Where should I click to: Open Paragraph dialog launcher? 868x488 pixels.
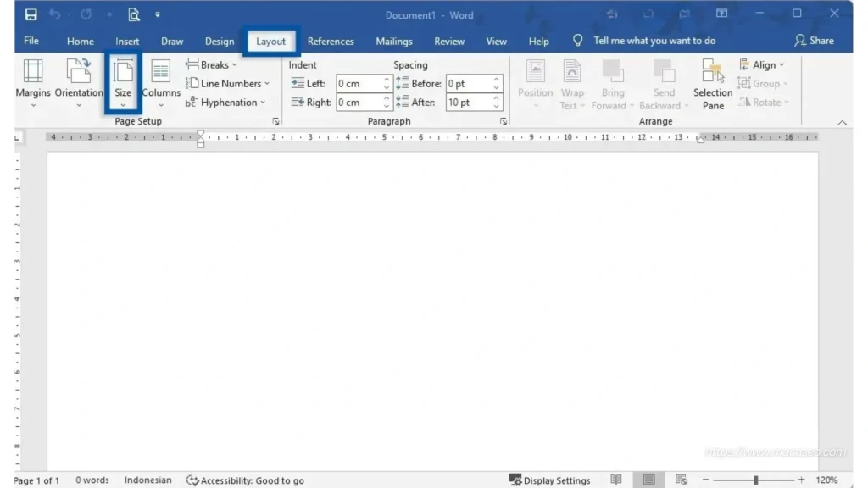click(504, 121)
